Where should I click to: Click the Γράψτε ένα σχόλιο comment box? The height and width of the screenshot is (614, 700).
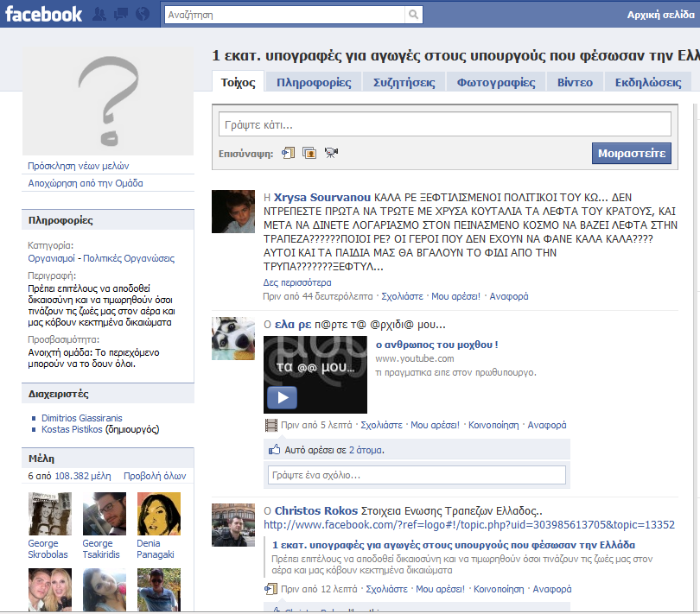click(x=417, y=475)
